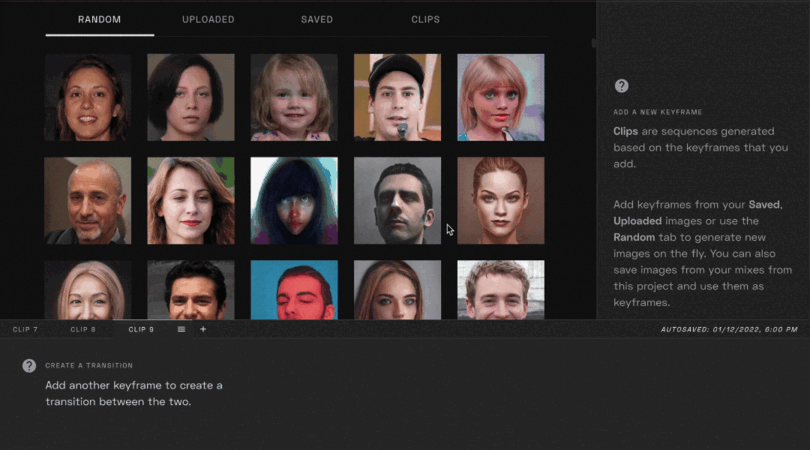
Task: Pick the pink-haired doll-like face
Action: click(500, 97)
